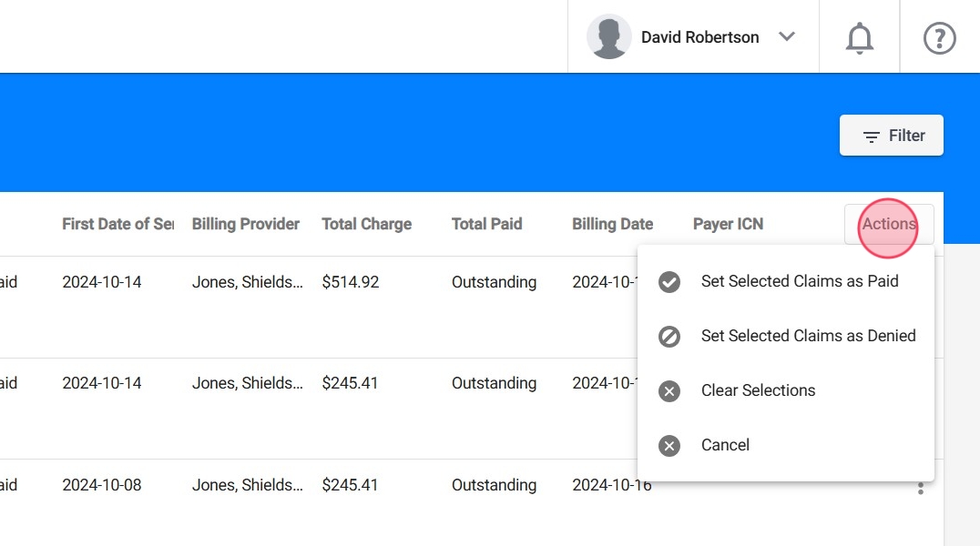The width and height of the screenshot is (980, 546).
Task: Click the X icon beside Cancel
Action: (669, 446)
